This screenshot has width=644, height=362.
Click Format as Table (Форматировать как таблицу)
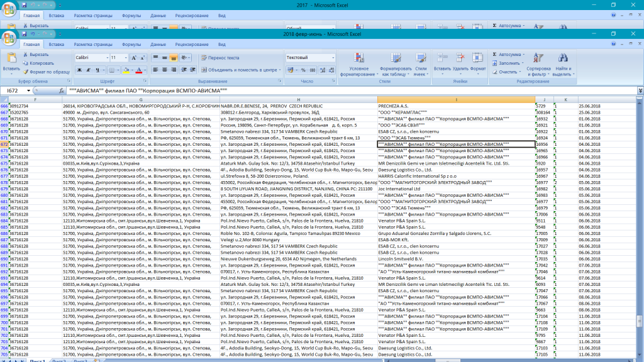(x=396, y=58)
